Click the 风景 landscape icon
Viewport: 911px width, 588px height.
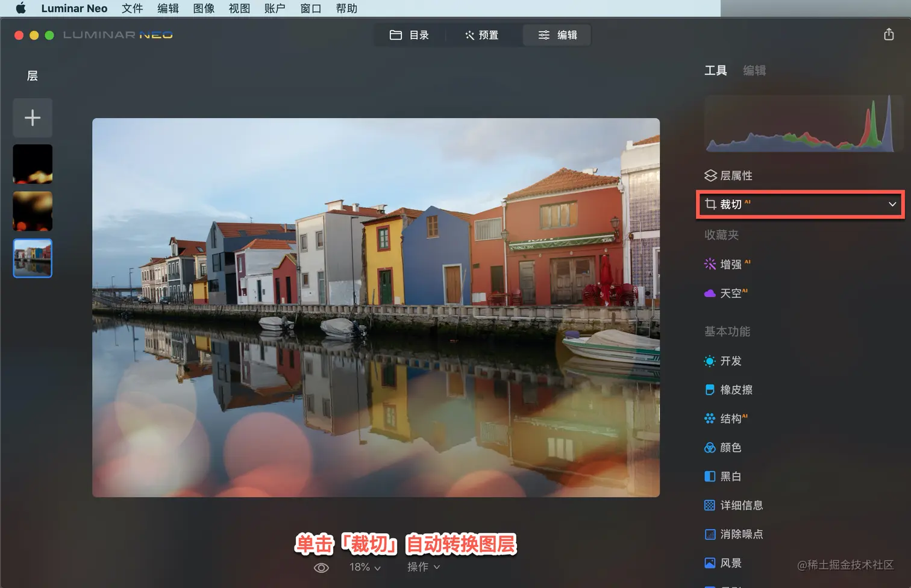coord(710,563)
